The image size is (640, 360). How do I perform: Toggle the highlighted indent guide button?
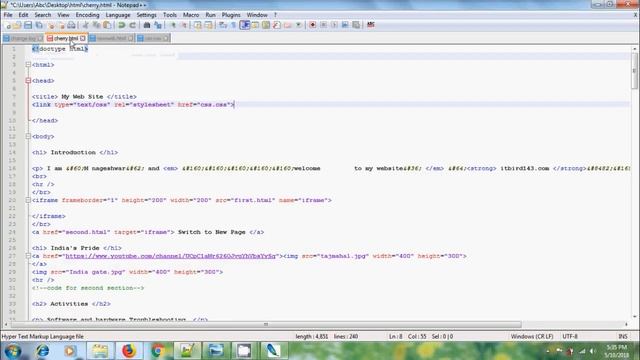click(244, 25)
